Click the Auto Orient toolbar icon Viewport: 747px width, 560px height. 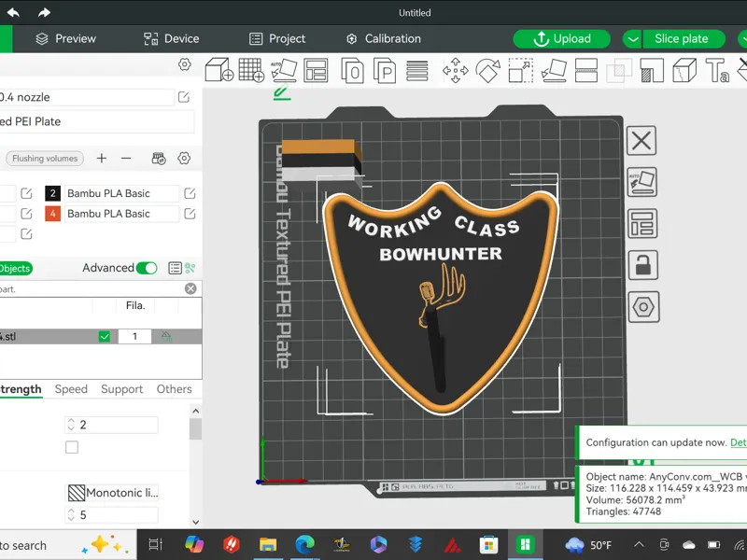[x=284, y=71]
